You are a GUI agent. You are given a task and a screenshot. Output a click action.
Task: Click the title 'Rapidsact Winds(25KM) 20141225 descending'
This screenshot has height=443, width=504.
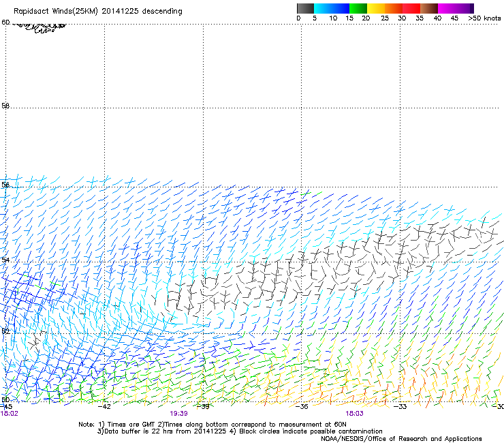click(97, 12)
